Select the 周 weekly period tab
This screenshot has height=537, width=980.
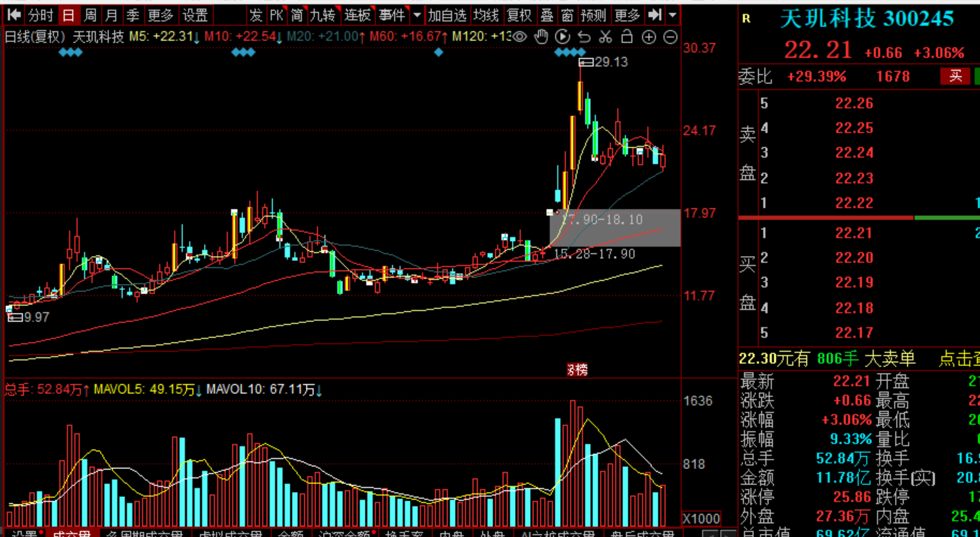click(90, 15)
